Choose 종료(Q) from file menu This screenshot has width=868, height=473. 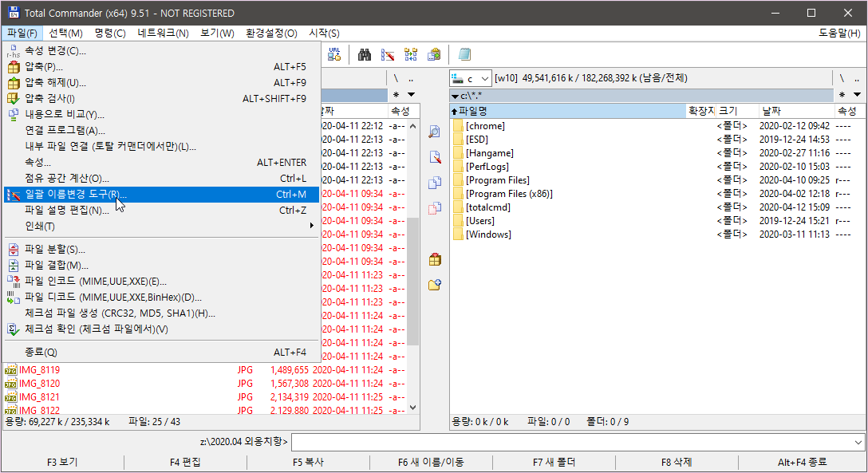(162, 353)
